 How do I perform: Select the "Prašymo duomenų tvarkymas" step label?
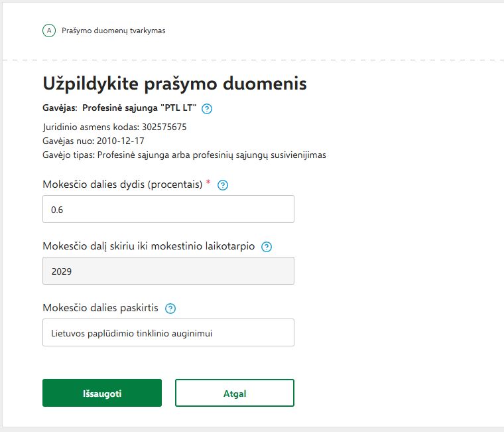point(113,31)
